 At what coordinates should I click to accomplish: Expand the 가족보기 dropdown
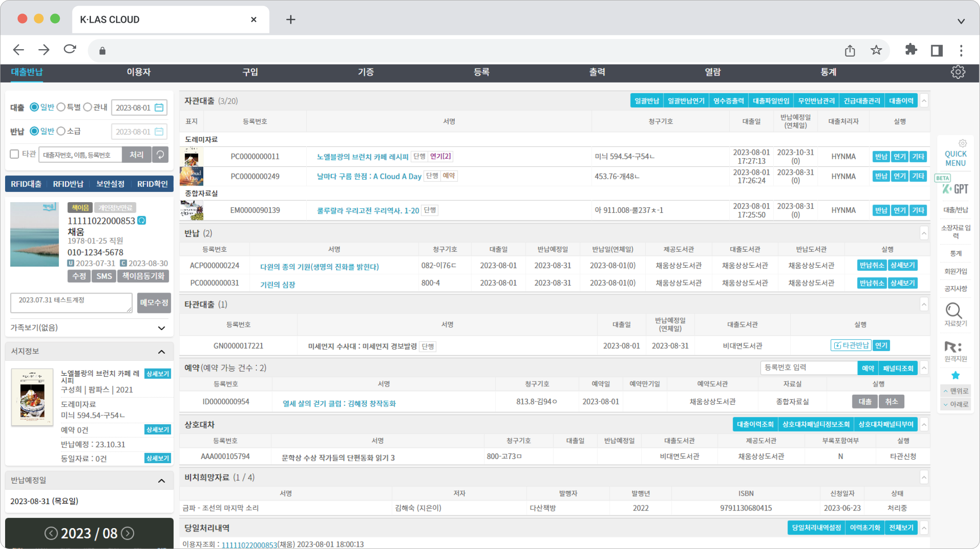point(161,328)
